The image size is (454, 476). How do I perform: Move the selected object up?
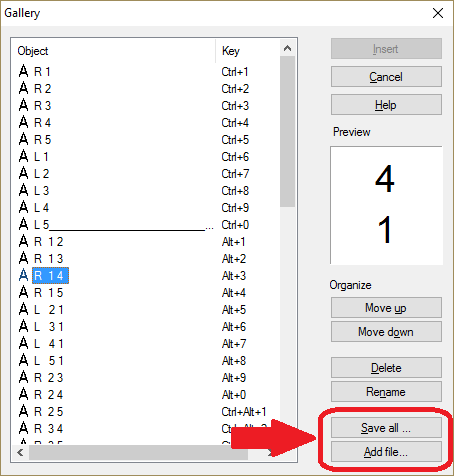coord(386,307)
